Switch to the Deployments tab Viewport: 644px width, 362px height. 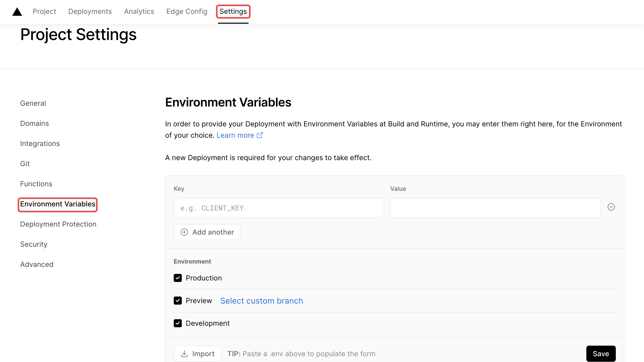(90, 12)
